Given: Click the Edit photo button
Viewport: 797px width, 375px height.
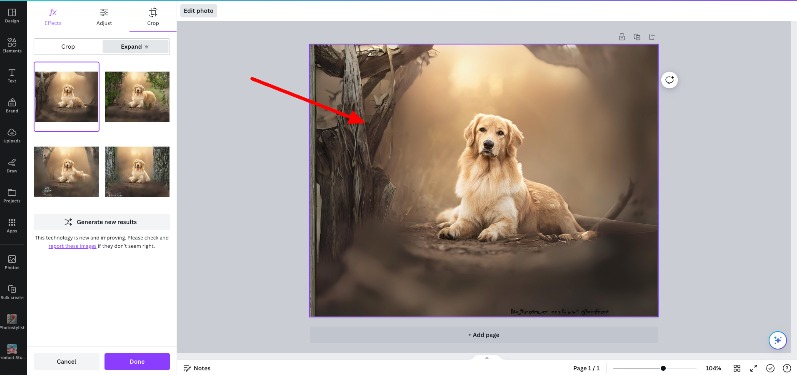Looking at the screenshot, I should tap(198, 11).
